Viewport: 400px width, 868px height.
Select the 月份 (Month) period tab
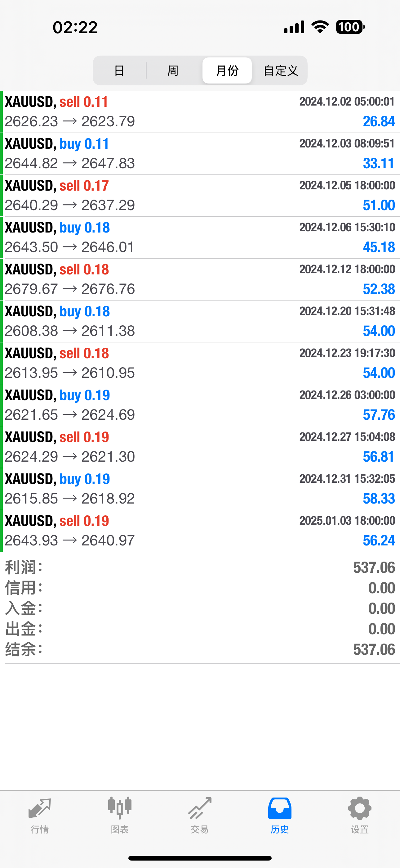click(x=227, y=70)
